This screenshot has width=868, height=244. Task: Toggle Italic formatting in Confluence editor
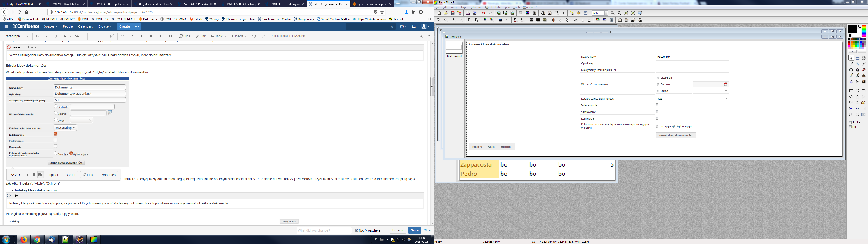[47, 36]
